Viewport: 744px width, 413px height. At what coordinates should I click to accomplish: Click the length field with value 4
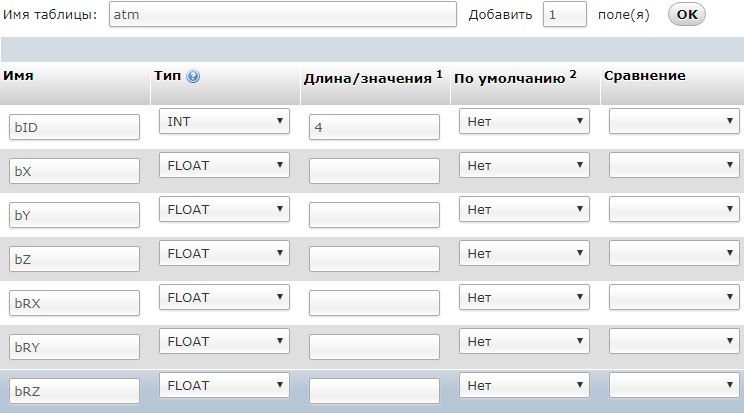point(374,127)
